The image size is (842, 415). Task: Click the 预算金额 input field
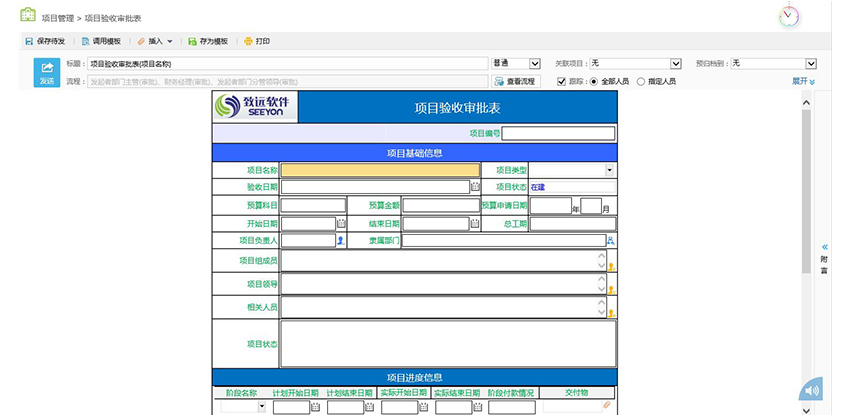(441, 205)
